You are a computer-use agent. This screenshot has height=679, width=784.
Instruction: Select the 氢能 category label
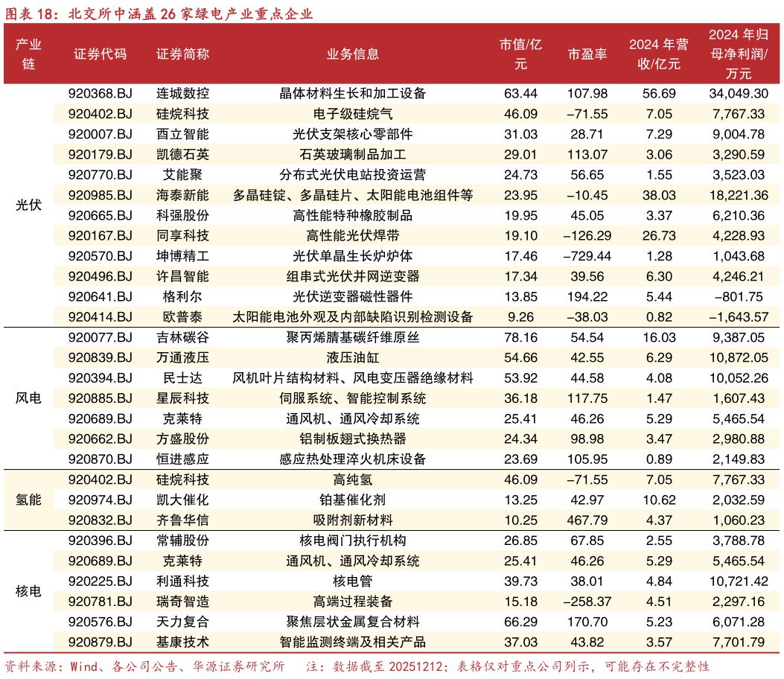pos(28,500)
